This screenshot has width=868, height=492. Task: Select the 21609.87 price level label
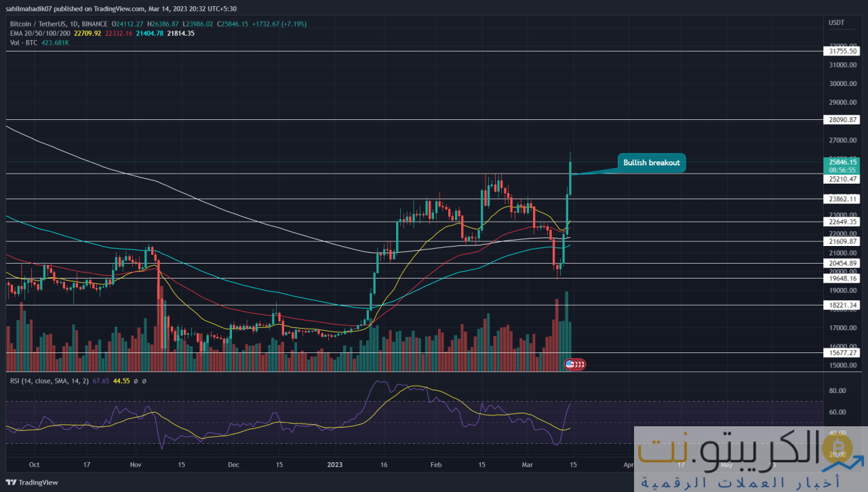coord(843,241)
